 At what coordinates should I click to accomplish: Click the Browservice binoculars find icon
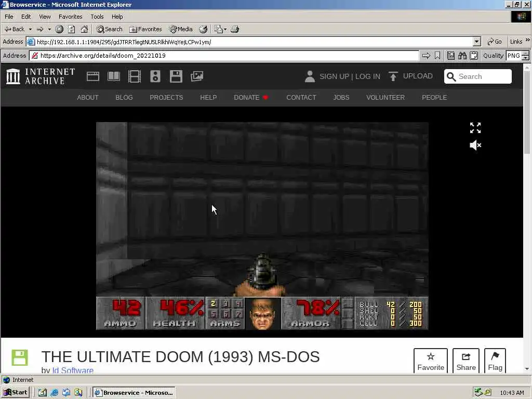[x=462, y=56]
